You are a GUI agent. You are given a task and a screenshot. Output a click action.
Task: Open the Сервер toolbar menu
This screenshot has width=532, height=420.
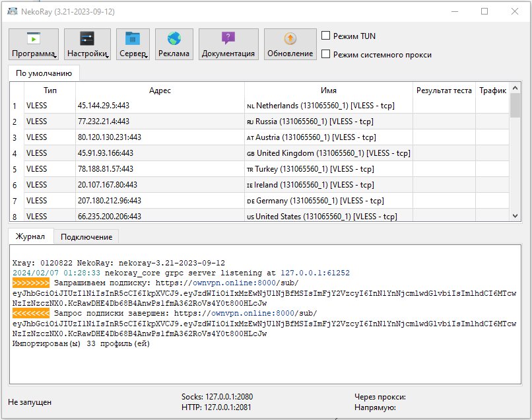pyautogui.click(x=133, y=44)
